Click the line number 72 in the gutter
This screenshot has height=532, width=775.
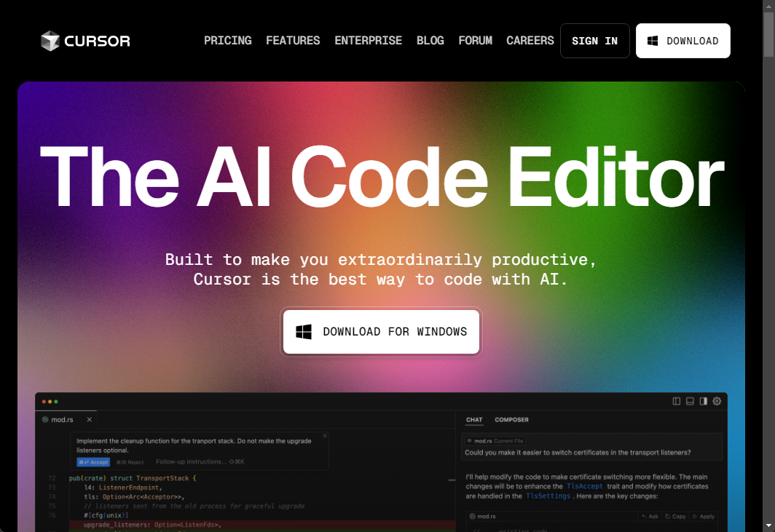pyautogui.click(x=52, y=478)
